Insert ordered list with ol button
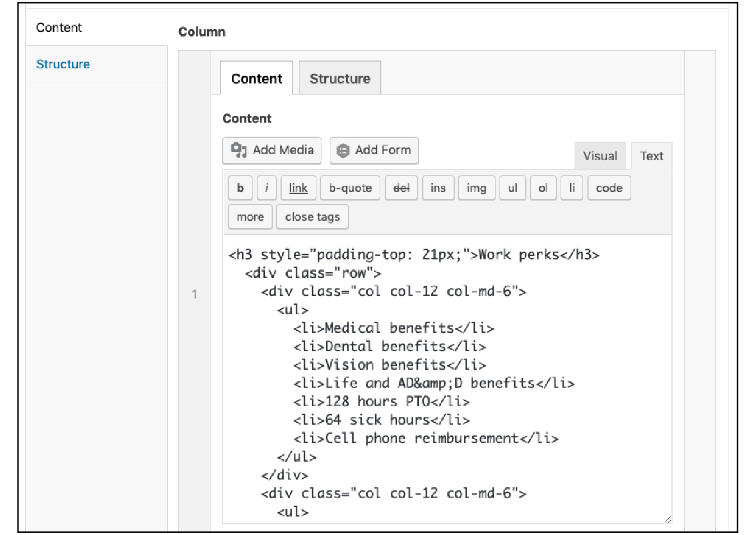Viewport: 756px width, 535px height. click(543, 188)
